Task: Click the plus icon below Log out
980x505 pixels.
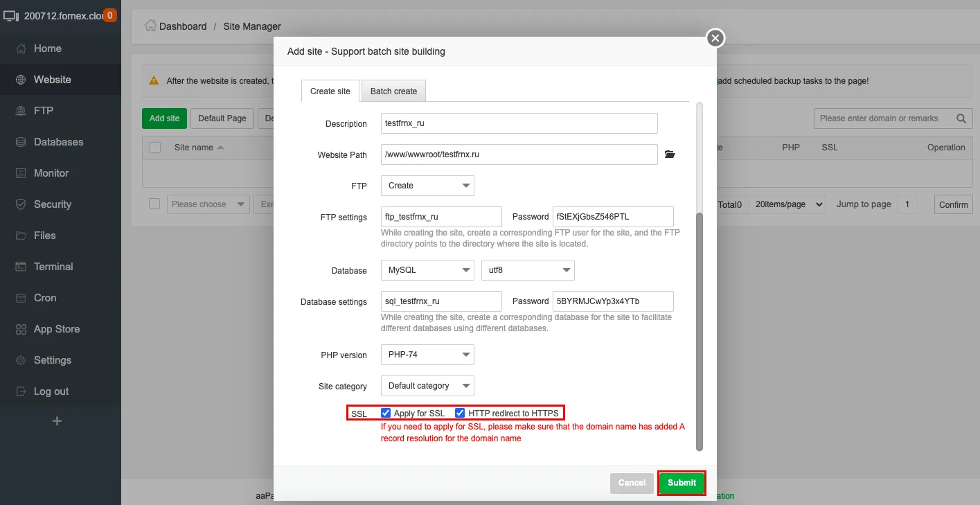Action: [57, 420]
